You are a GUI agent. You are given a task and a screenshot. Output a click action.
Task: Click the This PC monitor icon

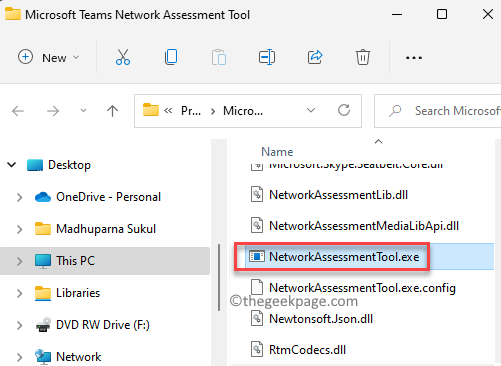tap(43, 261)
